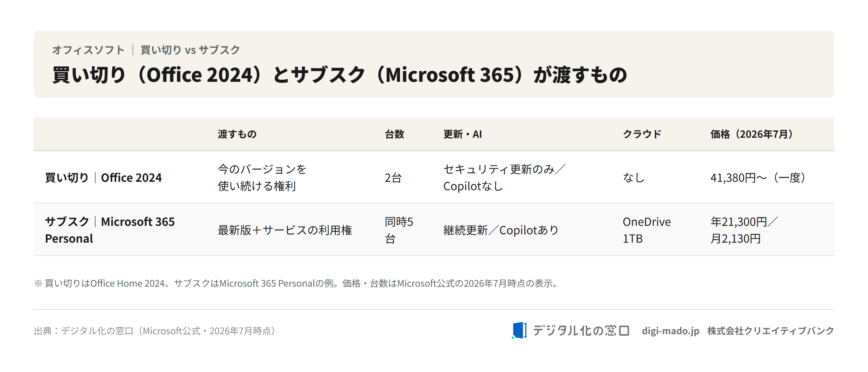Click the 更新・AI column header
The height and width of the screenshot is (372, 868).
pos(462,134)
